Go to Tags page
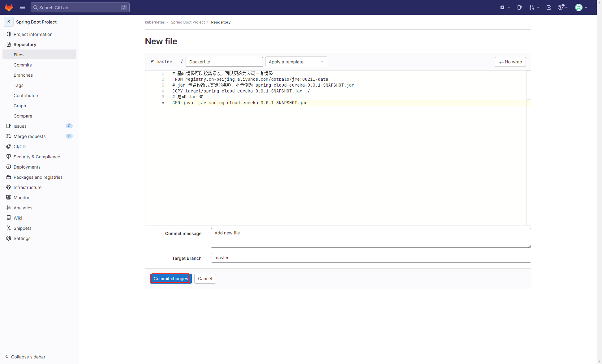602x364 pixels. (x=19, y=85)
